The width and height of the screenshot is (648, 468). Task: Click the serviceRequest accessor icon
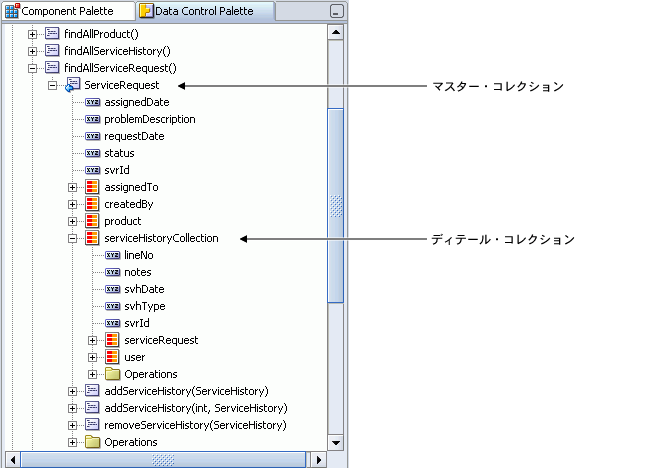[112, 340]
